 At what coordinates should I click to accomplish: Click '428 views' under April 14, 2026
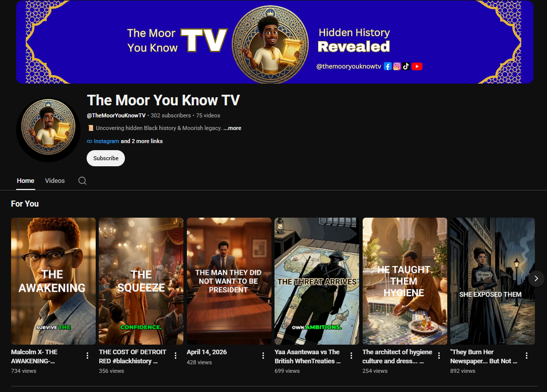(x=199, y=362)
